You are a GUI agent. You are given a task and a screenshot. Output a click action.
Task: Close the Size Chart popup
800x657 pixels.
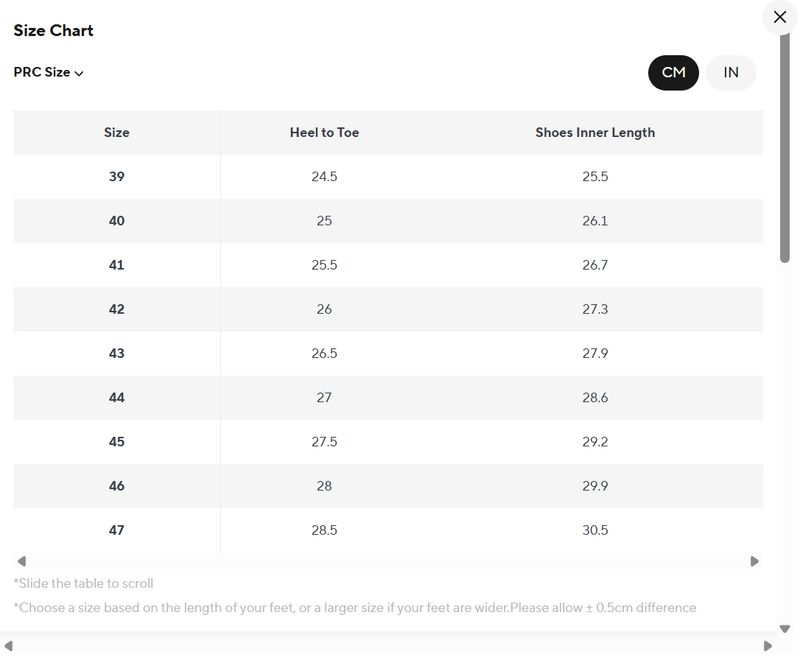(780, 17)
